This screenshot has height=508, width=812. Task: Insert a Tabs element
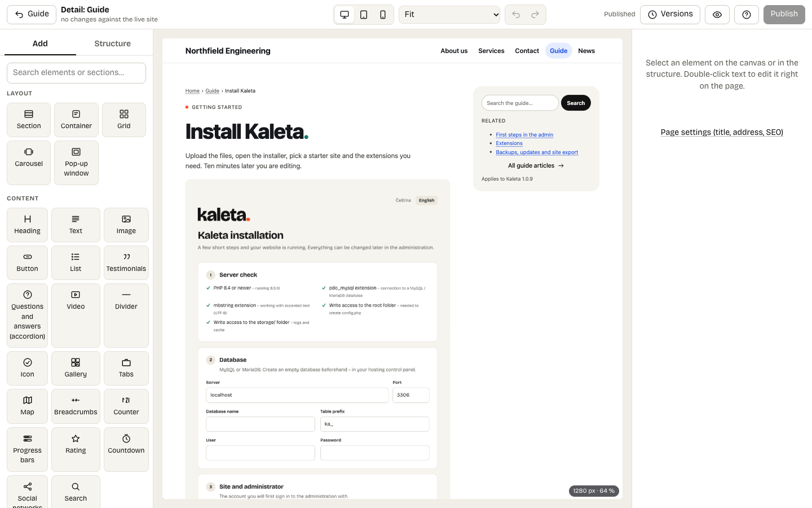click(x=126, y=368)
